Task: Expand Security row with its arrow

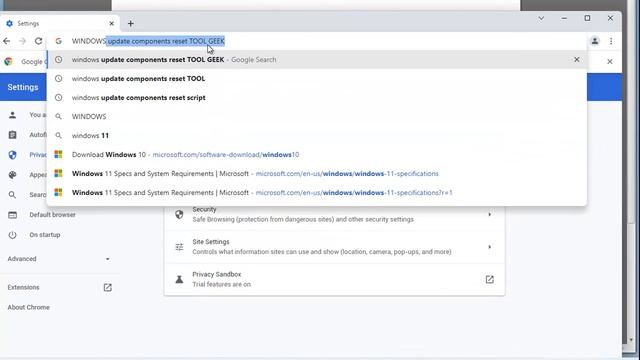Action: (x=489, y=214)
